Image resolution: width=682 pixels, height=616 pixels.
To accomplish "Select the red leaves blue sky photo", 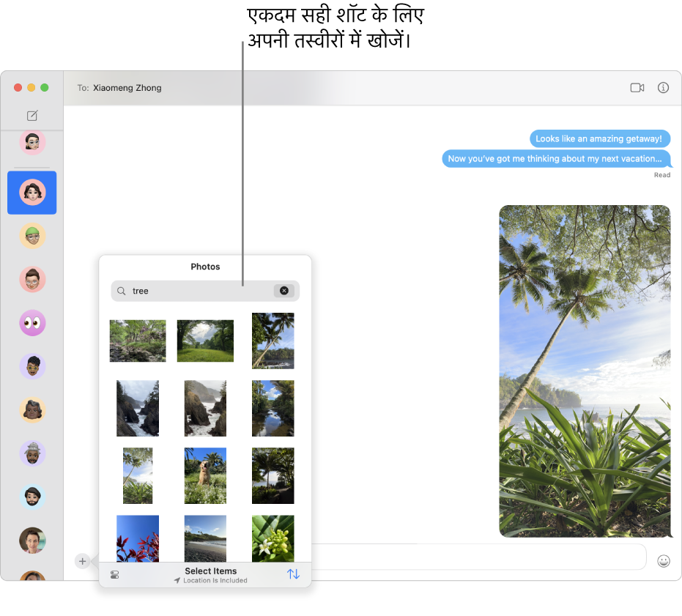I will tap(138, 538).
